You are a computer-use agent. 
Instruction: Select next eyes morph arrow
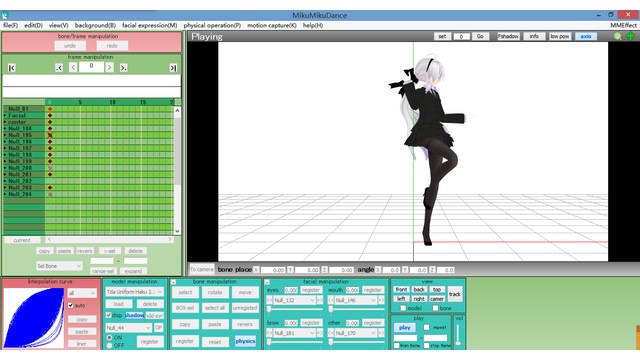pyautogui.click(x=320, y=300)
